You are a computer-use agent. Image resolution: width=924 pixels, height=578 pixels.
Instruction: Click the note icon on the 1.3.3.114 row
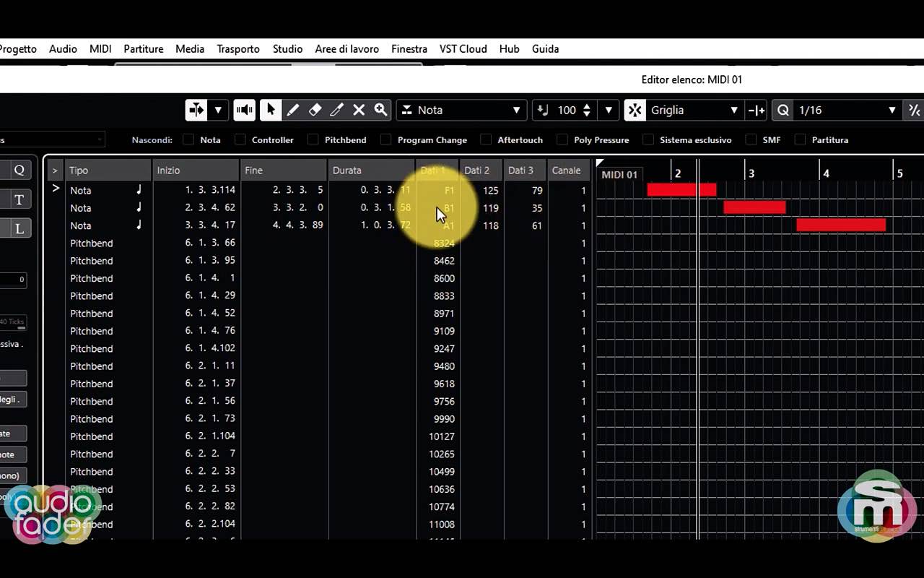click(139, 190)
